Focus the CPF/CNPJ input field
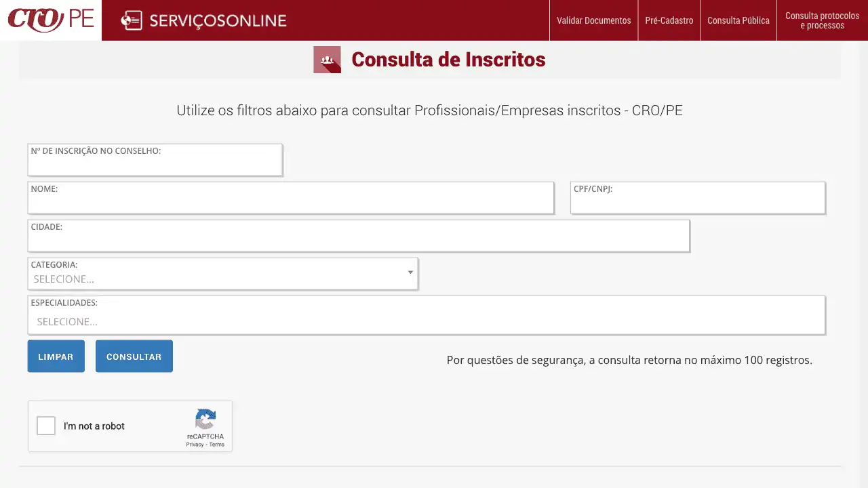The image size is (868, 488). click(697, 203)
